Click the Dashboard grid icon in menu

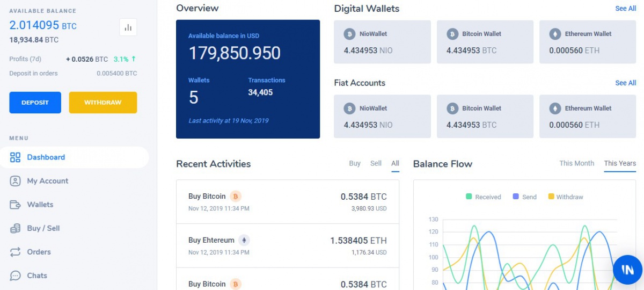[16, 157]
